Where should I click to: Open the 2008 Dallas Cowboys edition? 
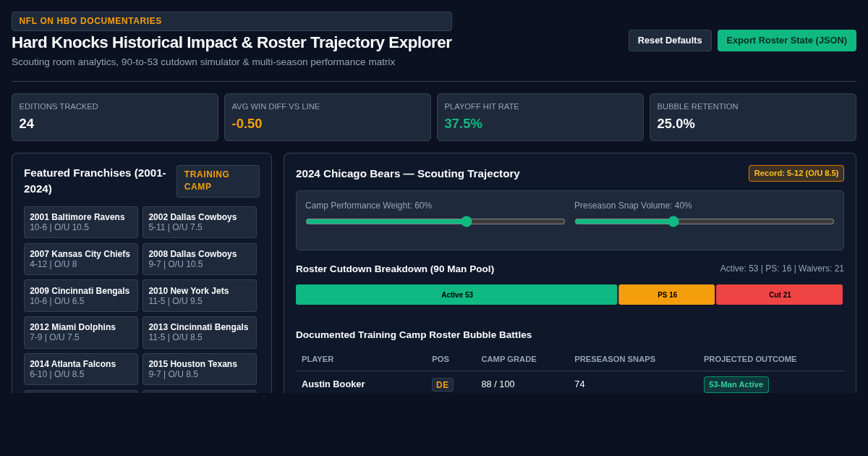[x=200, y=259]
